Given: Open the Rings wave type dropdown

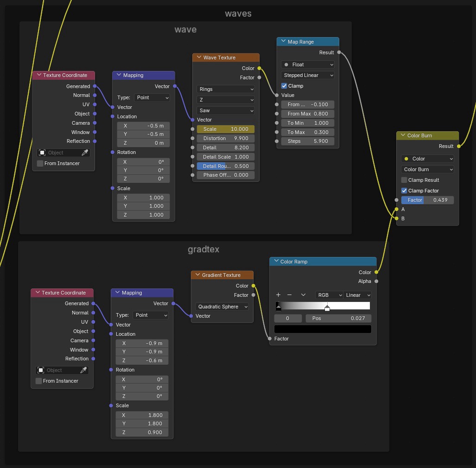Looking at the screenshot, I should [226, 90].
